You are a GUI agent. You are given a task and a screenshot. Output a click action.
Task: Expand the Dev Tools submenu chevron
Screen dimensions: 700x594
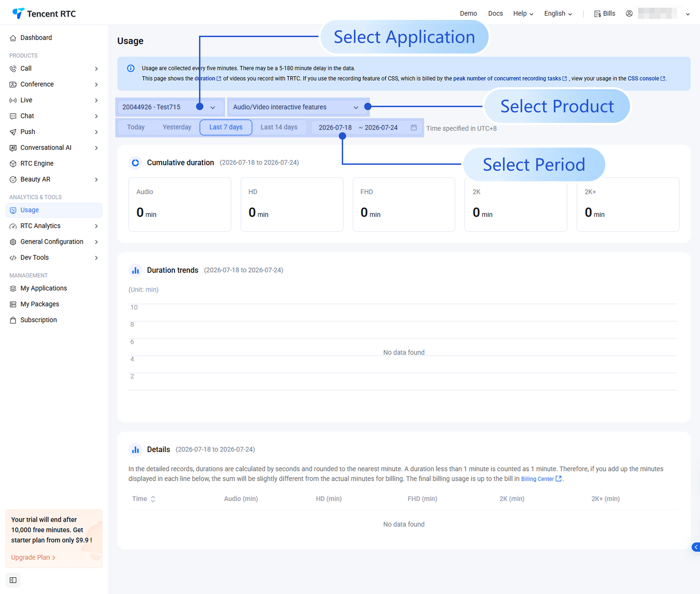click(x=96, y=258)
